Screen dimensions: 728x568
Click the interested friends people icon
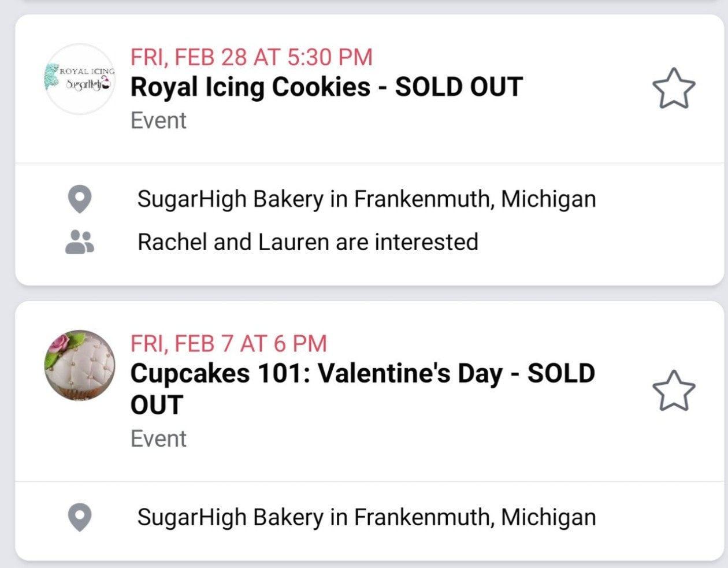(80, 242)
